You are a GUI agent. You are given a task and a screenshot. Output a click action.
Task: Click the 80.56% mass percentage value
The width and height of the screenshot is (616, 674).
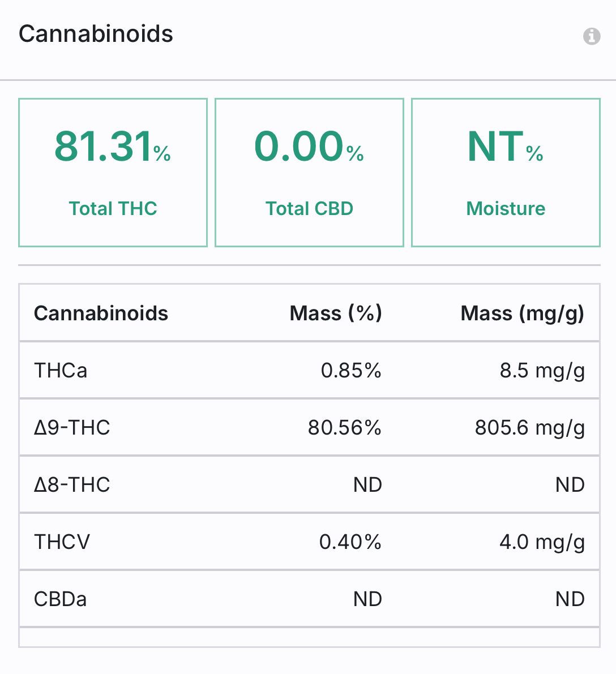pos(345,428)
